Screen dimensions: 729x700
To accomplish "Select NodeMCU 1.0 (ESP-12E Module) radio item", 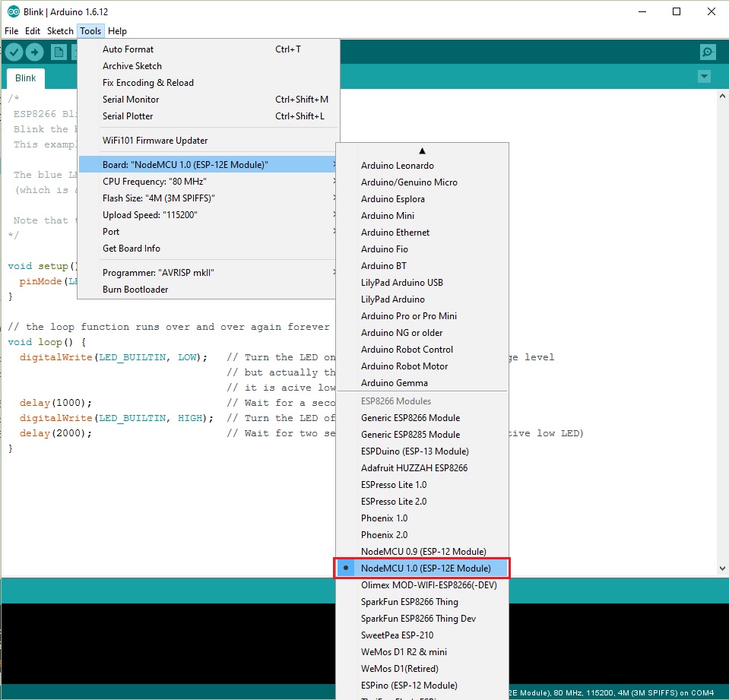I will pos(422,568).
